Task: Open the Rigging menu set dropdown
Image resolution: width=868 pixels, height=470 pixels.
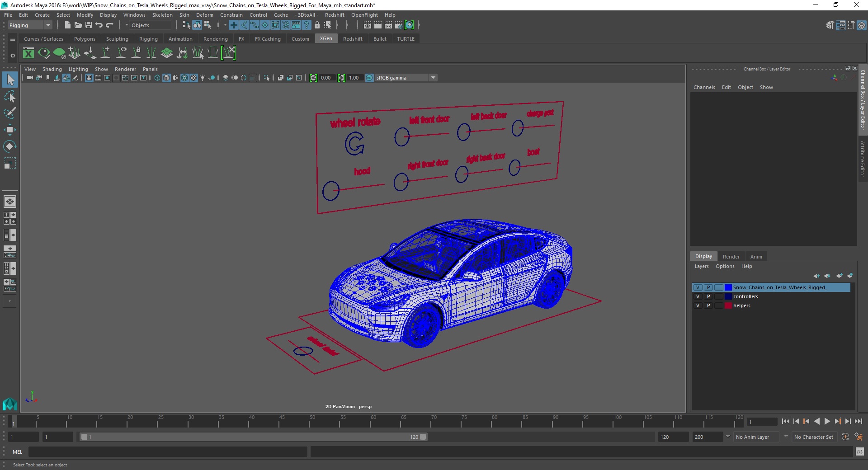Action: (x=30, y=25)
